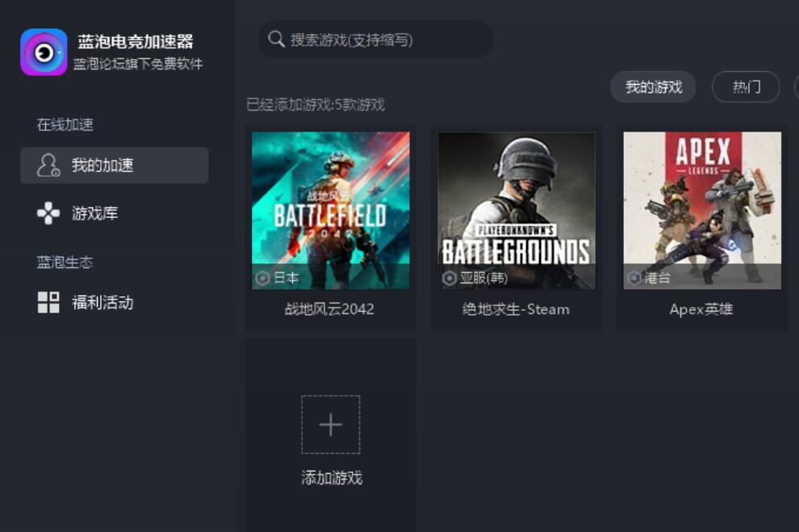Image resolution: width=799 pixels, height=532 pixels.
Task: Click the 游戏库 gamepad icon
Action: tap(48, 213)
